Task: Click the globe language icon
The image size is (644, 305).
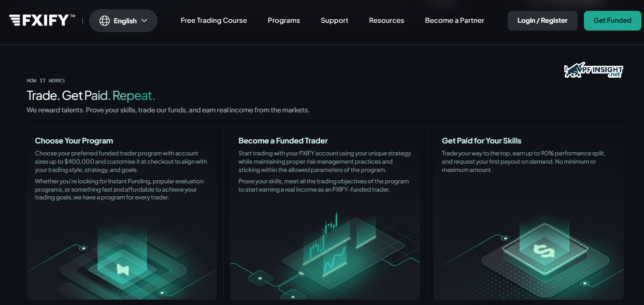Action: 105,21
